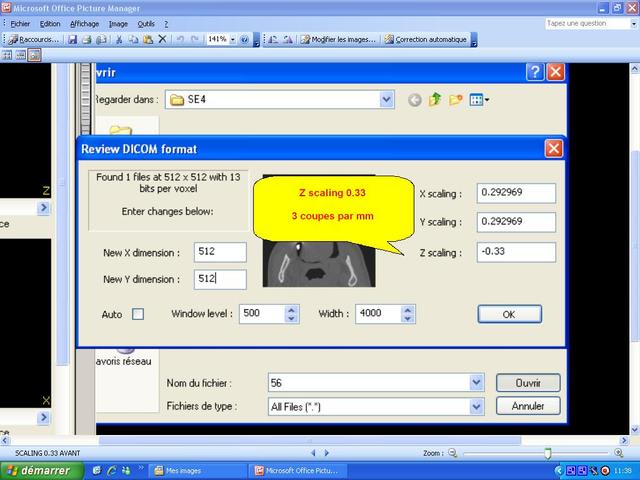Switch to Filmstrip view icon
Viewport: 640px width, 480px height.
click(20, 55)
